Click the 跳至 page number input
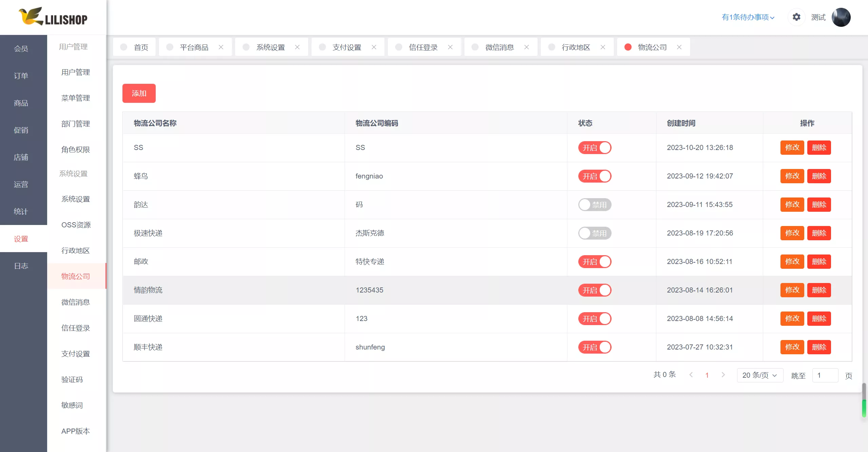 (825, 375)
